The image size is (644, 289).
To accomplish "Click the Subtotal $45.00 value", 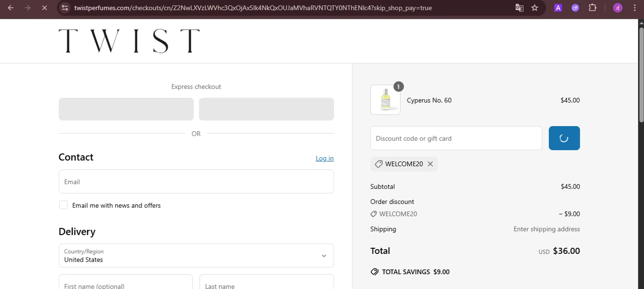I will [x=570, y=187].
